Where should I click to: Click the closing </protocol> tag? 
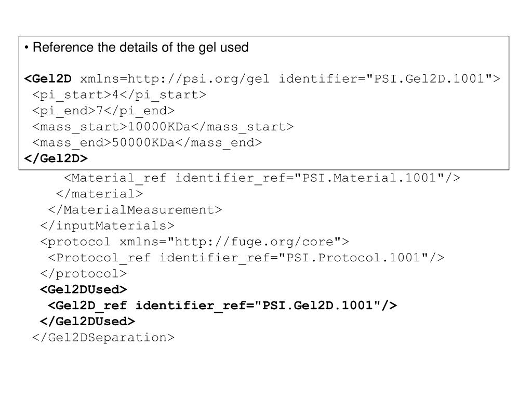(x=84, y=273)
